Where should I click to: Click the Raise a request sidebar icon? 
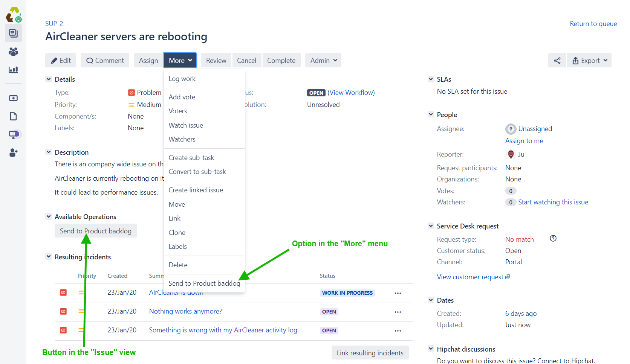click(x=13, y=98)
